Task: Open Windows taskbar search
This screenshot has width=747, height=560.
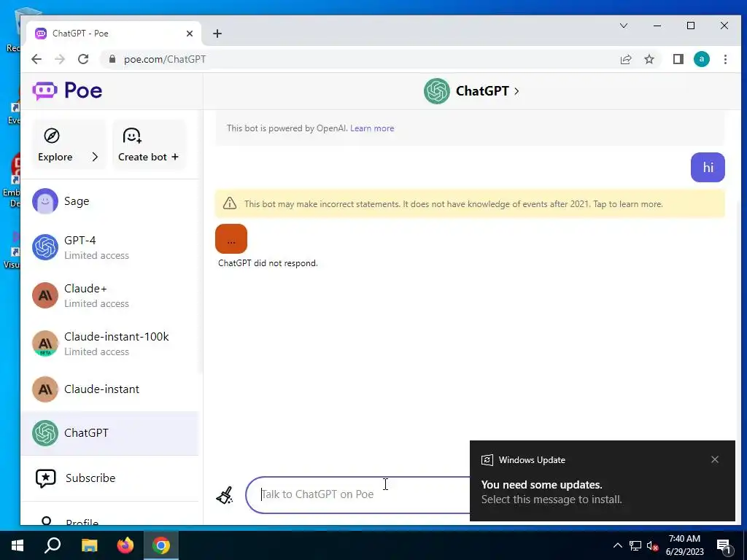Action: pyautogui.click(x=53, y=545)
